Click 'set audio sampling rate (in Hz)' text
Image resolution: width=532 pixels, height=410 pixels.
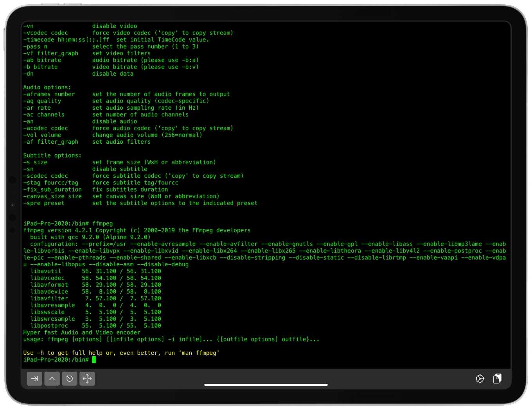(x=146, y=108)
